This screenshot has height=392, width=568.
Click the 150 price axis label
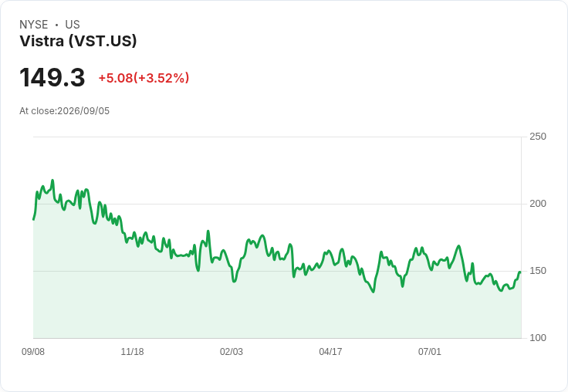point(538,271)
